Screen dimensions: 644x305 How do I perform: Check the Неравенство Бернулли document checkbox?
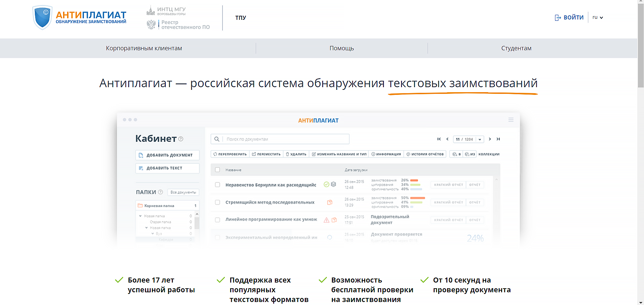click(217, 185)
